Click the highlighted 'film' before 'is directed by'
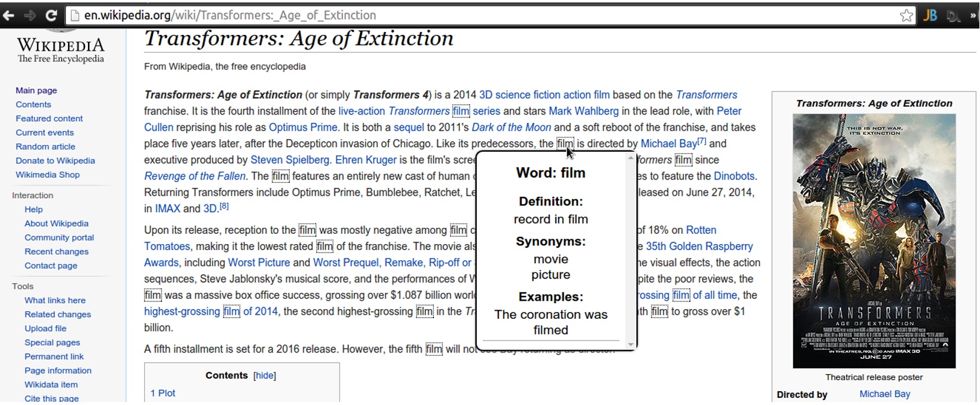This screenshot has width=980, height=405. 565,144
